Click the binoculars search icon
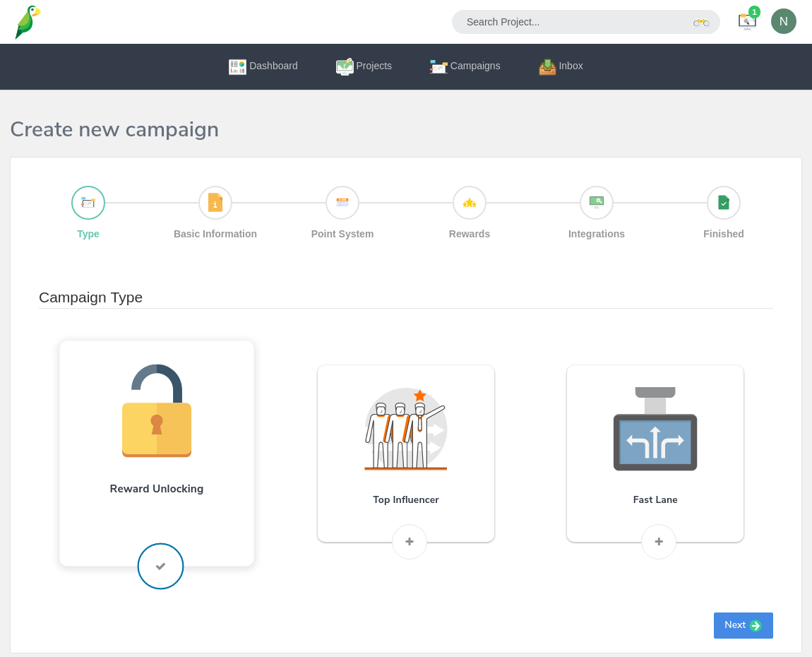The width and height of the screenshot is (812, 657). (700, 23)
